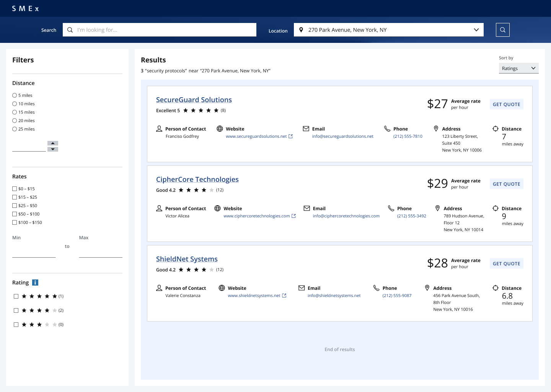Click the distance stepper up arrow
Viewport: 551px width, 392px height.
52,144
